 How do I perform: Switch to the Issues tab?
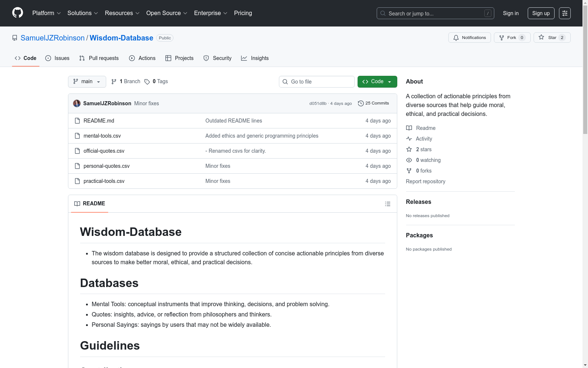[57, 58]
